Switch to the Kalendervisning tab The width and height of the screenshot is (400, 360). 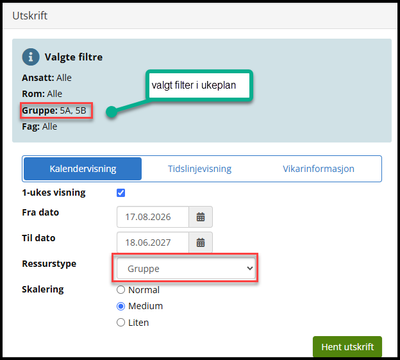pyautogui.click(x=83, y=169)
